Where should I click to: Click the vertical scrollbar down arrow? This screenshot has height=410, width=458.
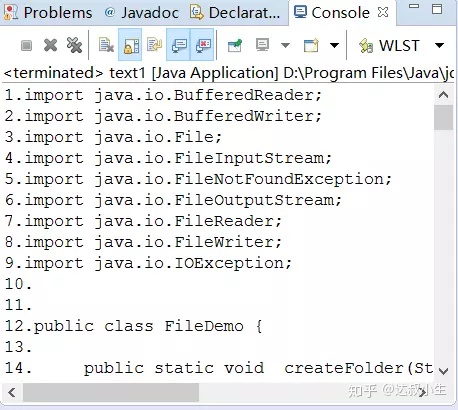[444, 371]
